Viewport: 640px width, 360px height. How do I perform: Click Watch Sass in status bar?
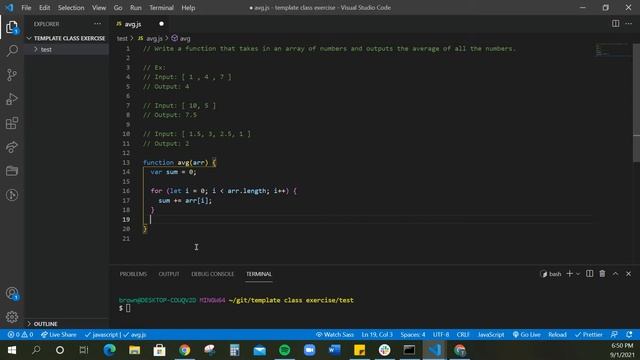tap(335, 335)
